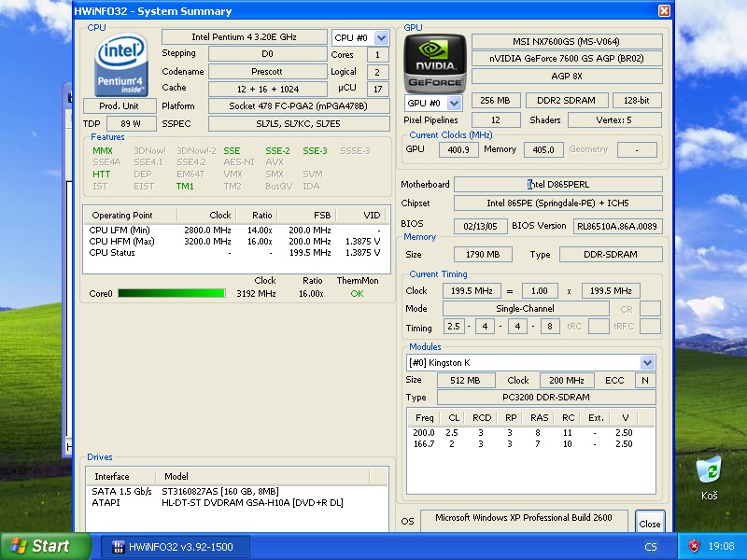Click the Intel 865PE chipset field
This screenshot has height=560, width=747.
point(558,203)
